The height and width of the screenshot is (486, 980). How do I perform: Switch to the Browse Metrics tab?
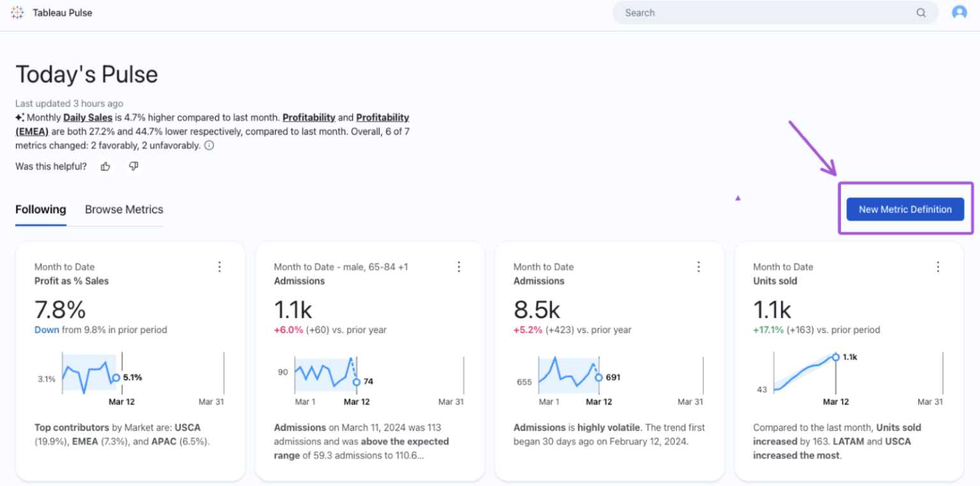coord(124,210)
